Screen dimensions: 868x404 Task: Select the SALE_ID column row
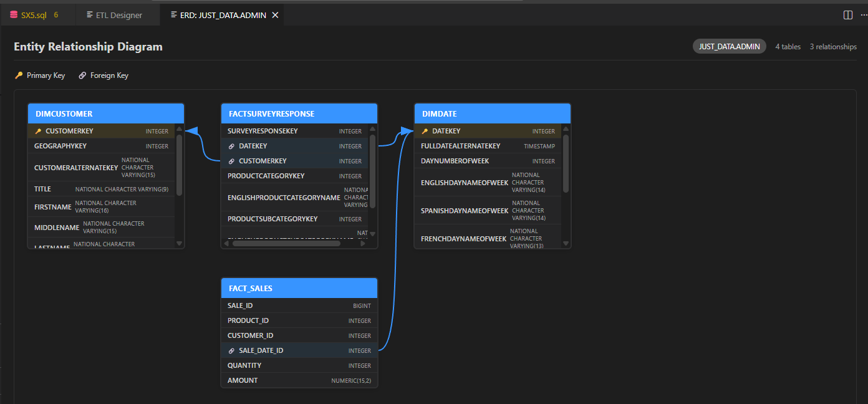point(299,306)
